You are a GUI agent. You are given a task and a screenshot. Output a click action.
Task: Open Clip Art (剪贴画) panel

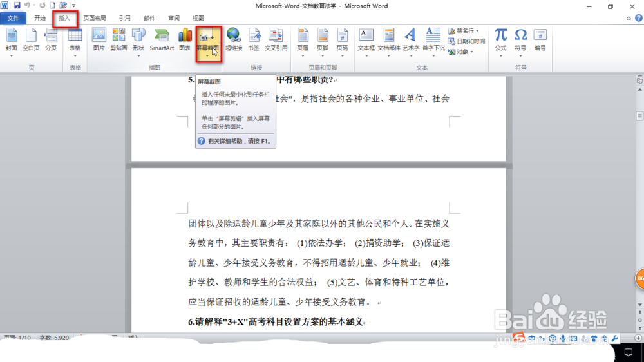118,41
